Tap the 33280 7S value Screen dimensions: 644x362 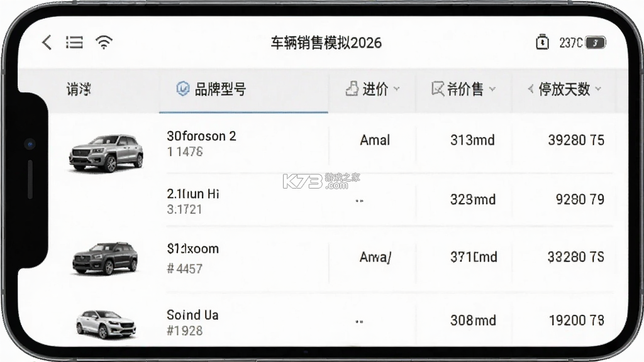[576, 257]
